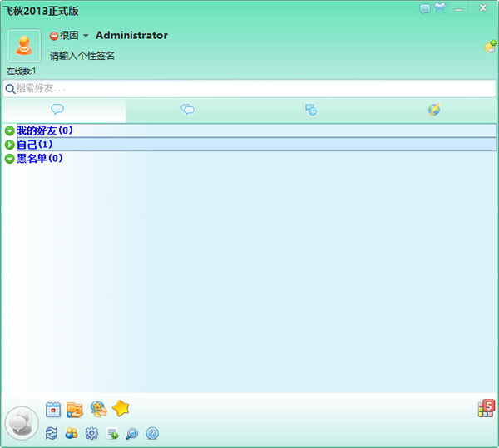Viewport: 499px width, 448px height.
Task: Switch to the group chat tab
Action: pos(188,110)
